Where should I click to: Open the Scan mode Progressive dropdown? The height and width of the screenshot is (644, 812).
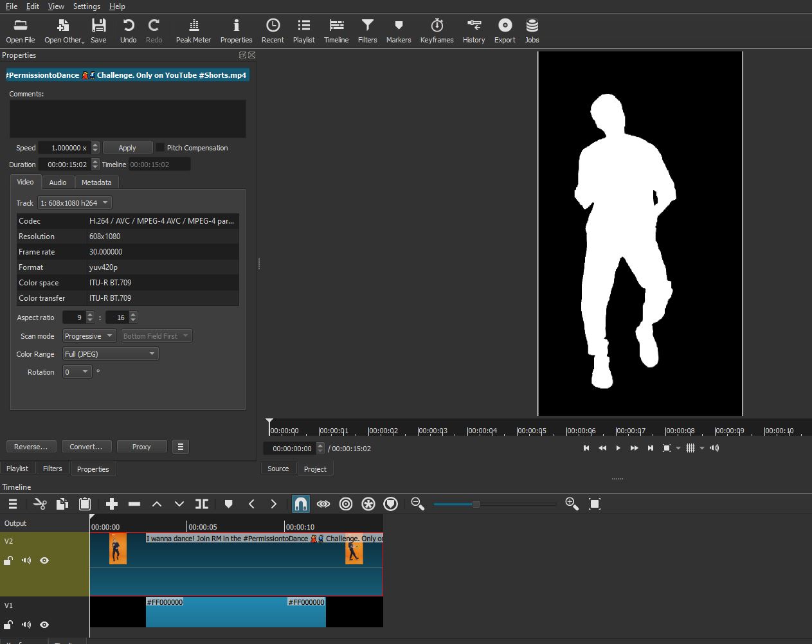(x=89, y=336)
